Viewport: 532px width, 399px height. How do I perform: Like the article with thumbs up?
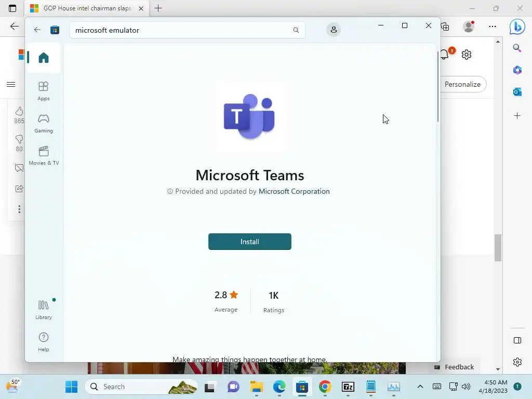point(19,111)
